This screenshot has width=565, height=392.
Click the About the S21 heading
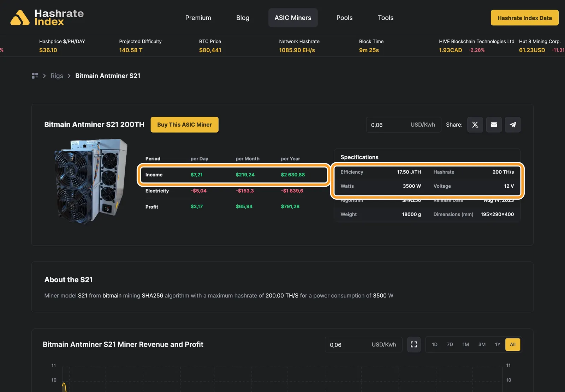point(69,280)
